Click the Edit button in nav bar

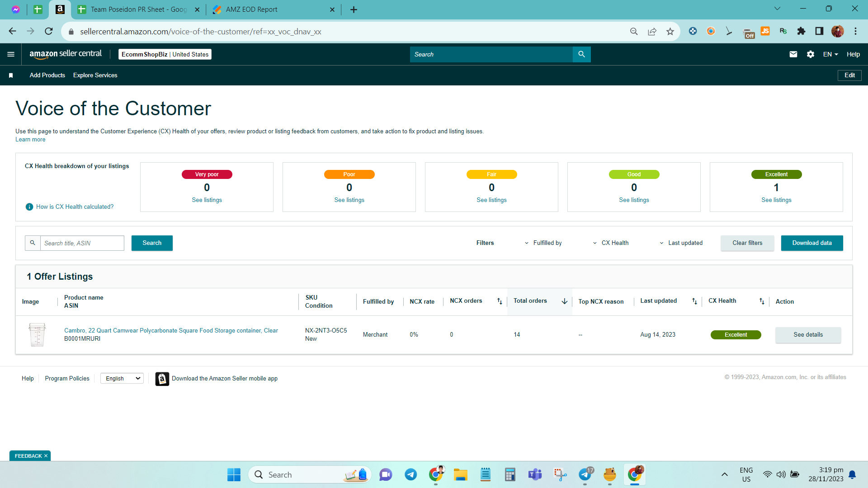(849, 75)
